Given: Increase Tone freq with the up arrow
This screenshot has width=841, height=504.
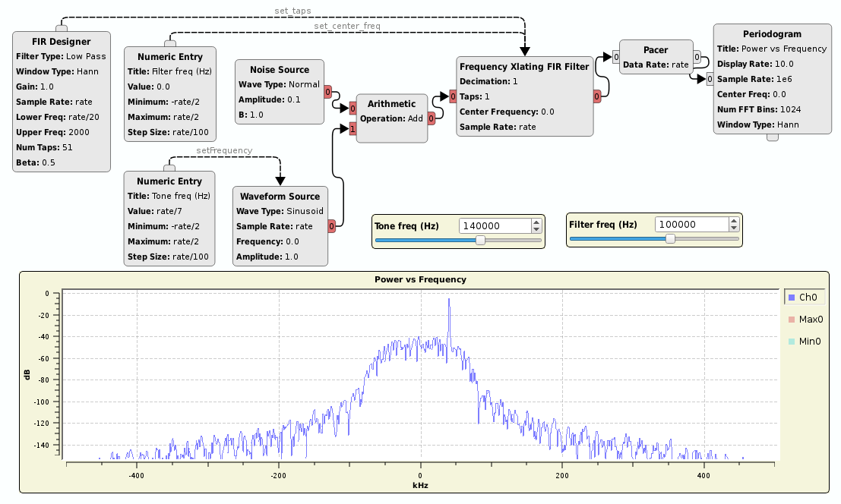Looking at the screenshot, I should point(536,222).
